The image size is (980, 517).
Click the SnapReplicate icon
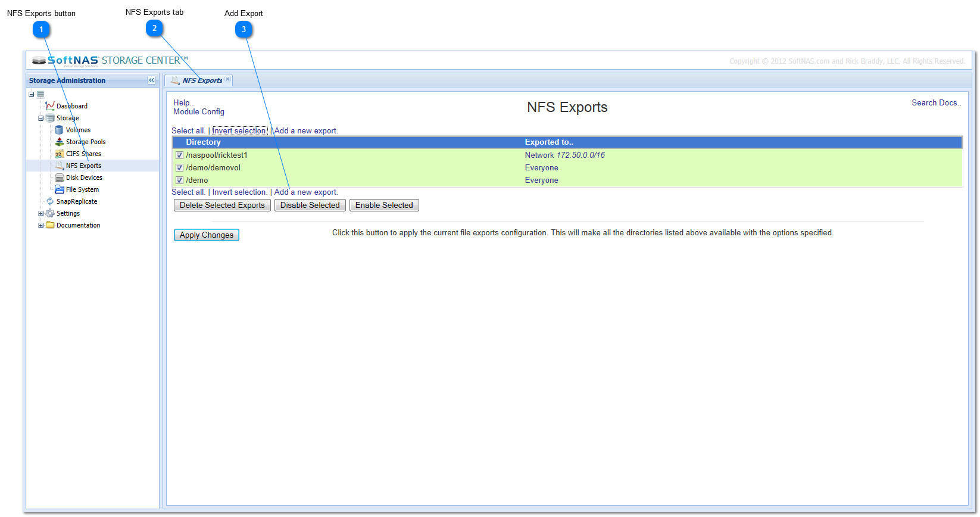click(x=50, y=201)
